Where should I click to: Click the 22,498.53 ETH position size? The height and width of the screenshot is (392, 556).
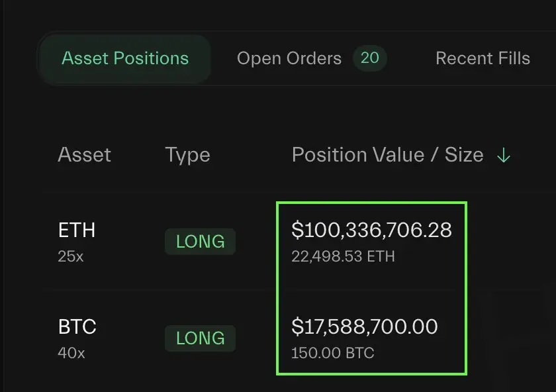tap(343, 256)
